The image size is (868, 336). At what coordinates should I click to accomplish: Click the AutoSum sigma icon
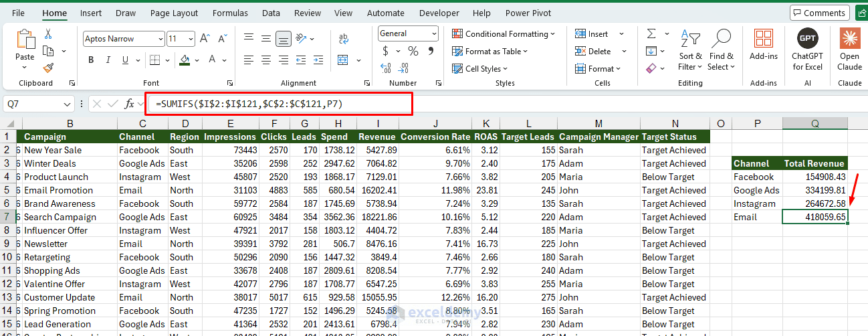coord(651,33)
